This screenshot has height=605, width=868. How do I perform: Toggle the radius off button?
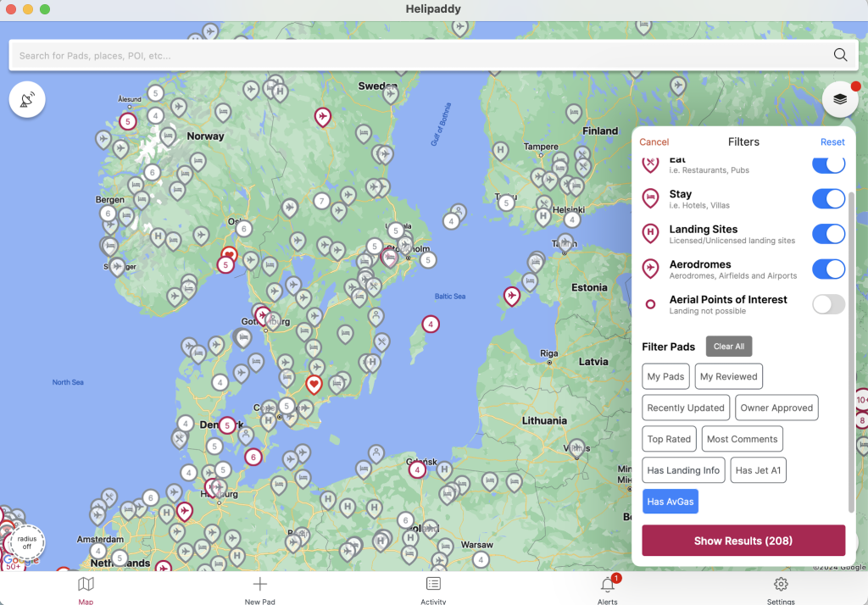coord(26,541)
